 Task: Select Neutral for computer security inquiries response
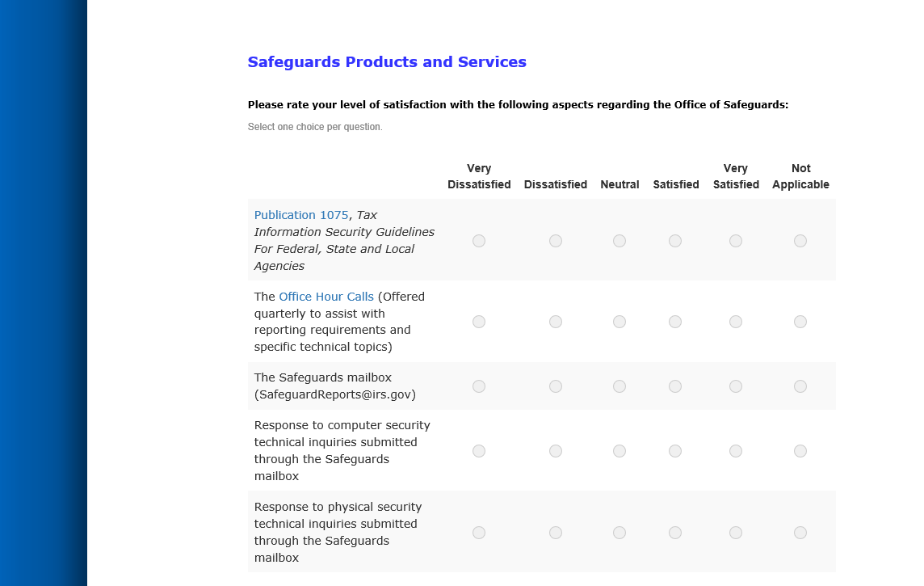point(619,451)
